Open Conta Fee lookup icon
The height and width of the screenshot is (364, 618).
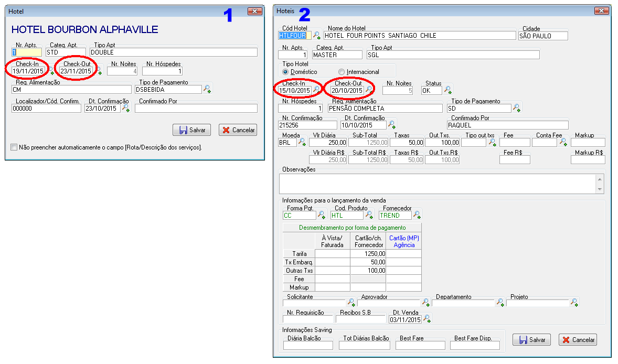563,142
